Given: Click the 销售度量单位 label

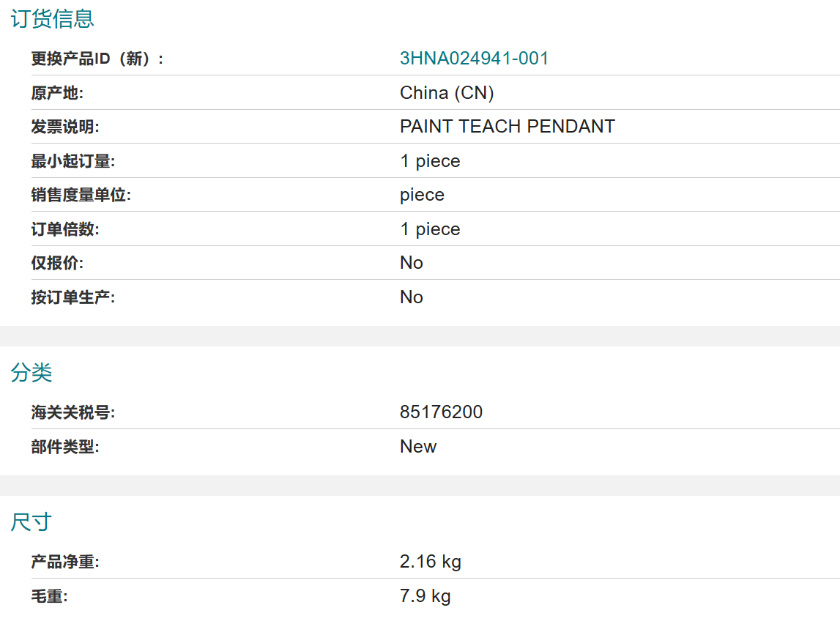Looking at the screenshot, I should pyautogui.click(x=81, y=195).
